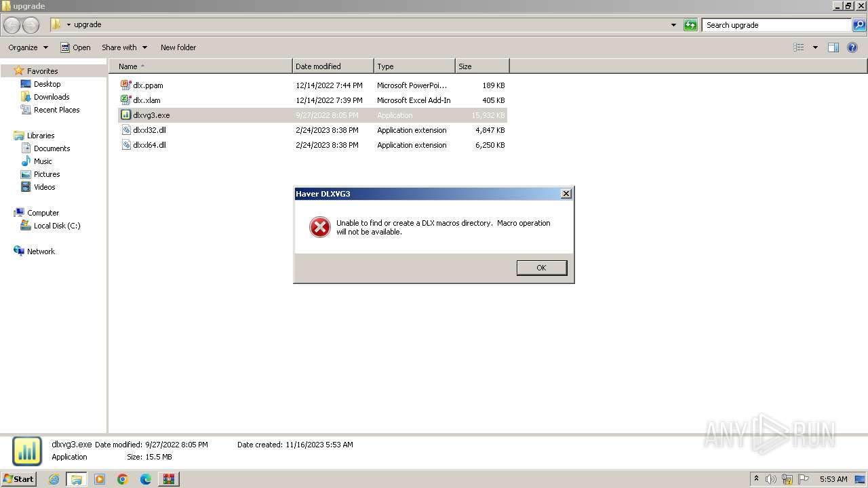Launch Microsoft Edge from the taskbar
Screen dimensions: 868x488
pyautogui.click(x=146, y=479)
